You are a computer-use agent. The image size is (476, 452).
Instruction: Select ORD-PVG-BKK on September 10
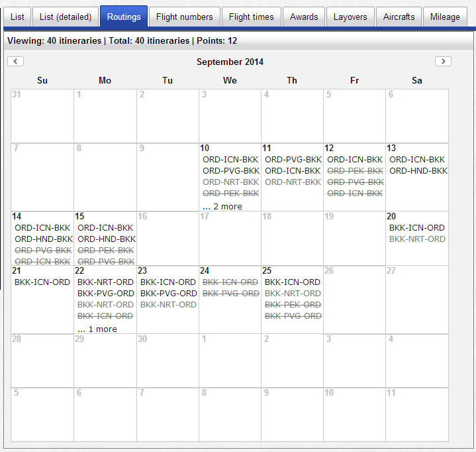pyautogui.click(x=231, y=171)
